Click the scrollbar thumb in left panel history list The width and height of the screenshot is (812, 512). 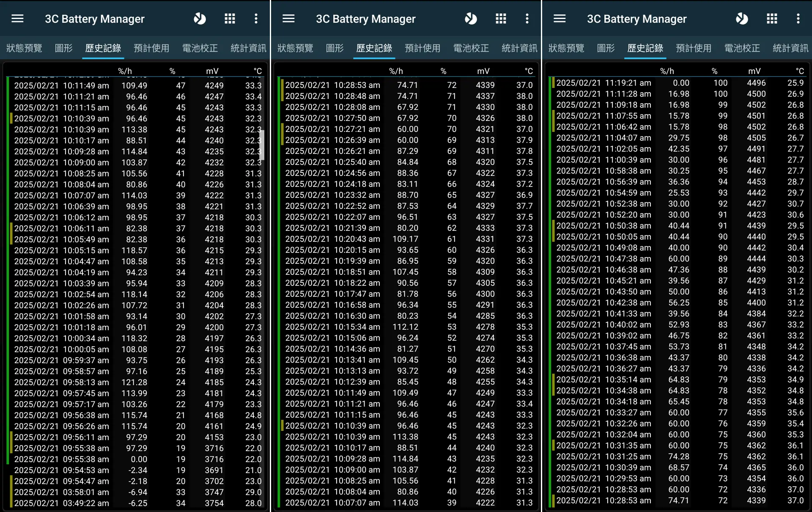pos(262,145)
